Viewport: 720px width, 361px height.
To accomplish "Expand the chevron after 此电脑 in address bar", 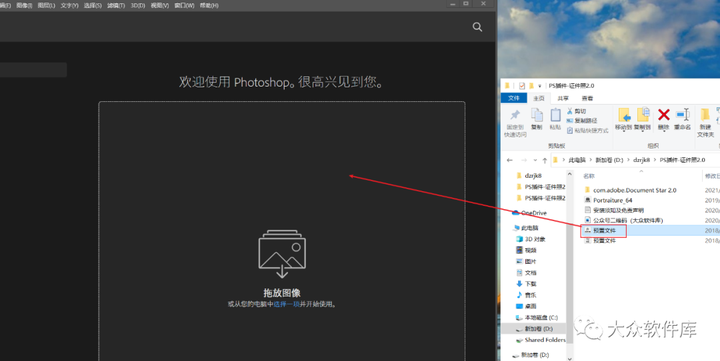I will coord(591,160).
